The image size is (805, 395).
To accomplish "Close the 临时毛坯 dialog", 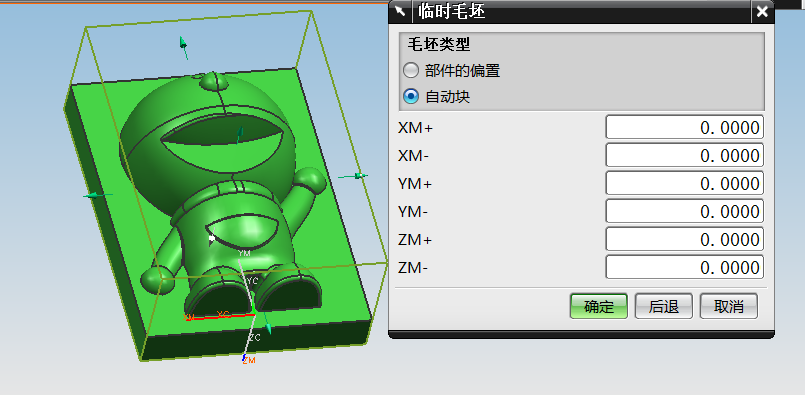I will (x=762, y=11).
